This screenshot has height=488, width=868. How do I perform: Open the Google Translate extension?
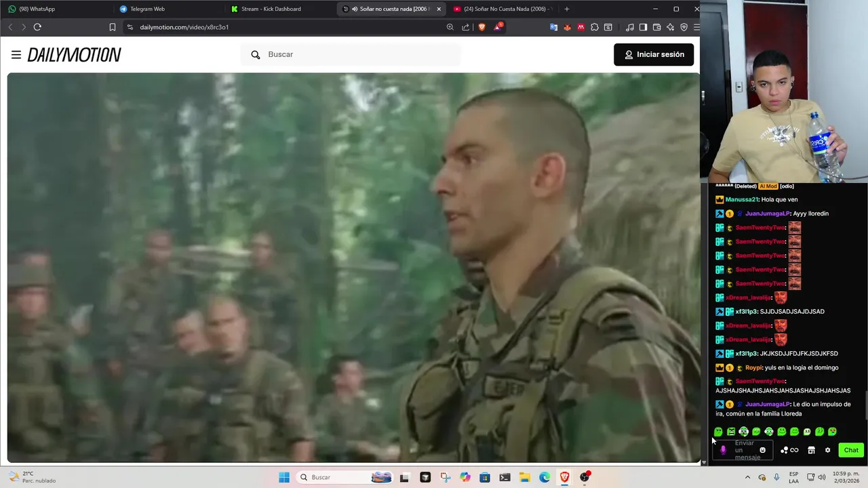554,27
